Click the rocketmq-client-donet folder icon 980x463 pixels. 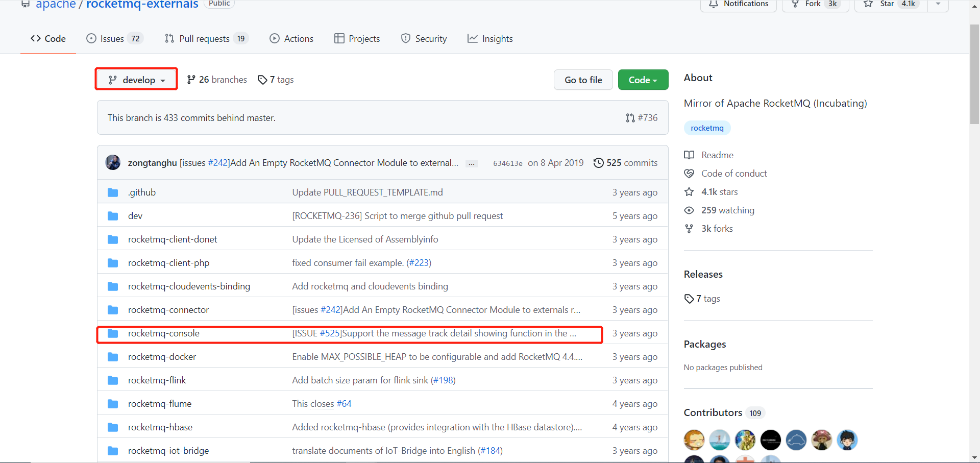coord(113,239)
